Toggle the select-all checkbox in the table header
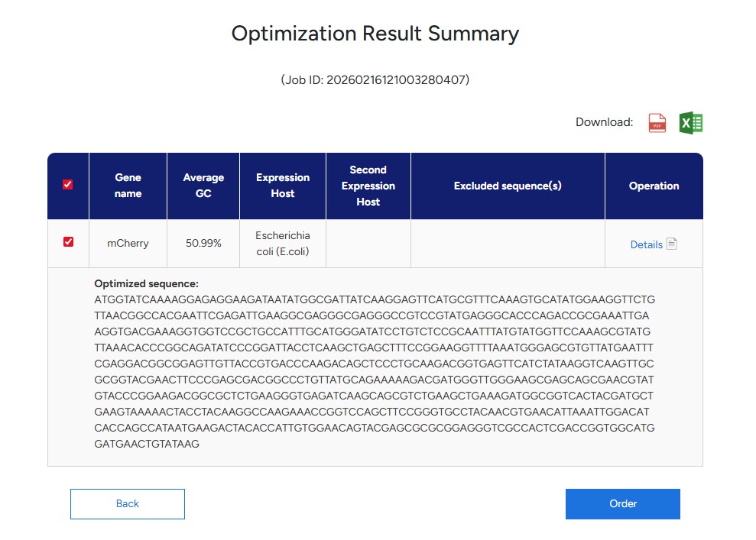Viewport: 756px width, 540px height. (68, 183)
